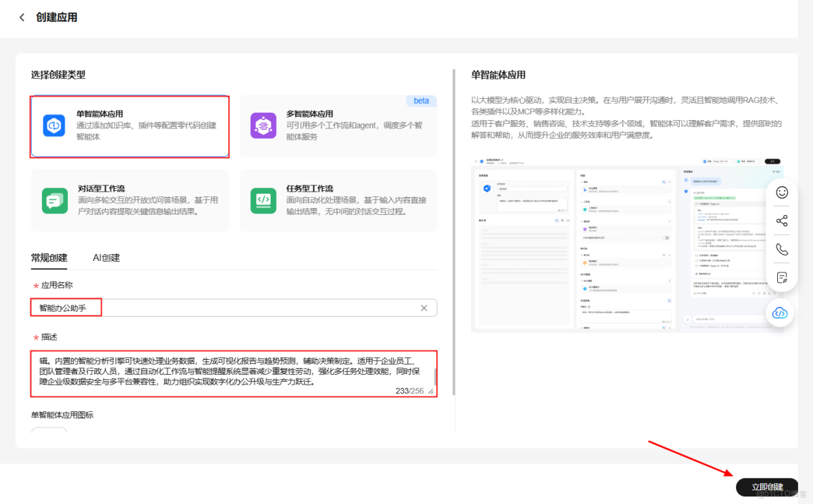This screenshot has width=813, height=504.
Task: Click the share icon in the floating toolbar
Action: (781, 220)
